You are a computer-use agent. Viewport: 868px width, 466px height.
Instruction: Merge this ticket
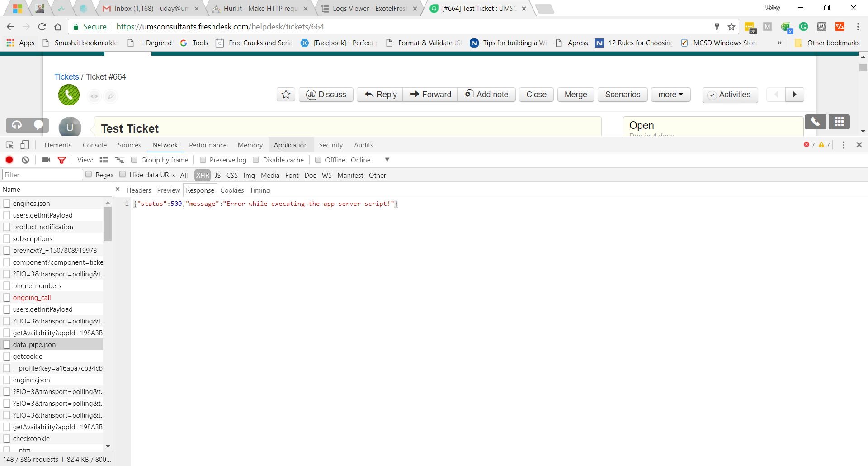[576, 95]
